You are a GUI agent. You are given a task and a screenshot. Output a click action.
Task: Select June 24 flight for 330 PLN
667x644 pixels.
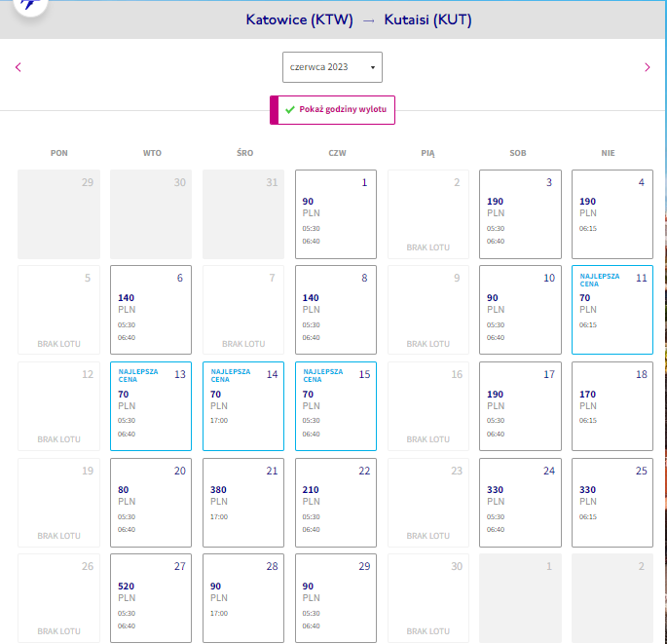point(520,503)
